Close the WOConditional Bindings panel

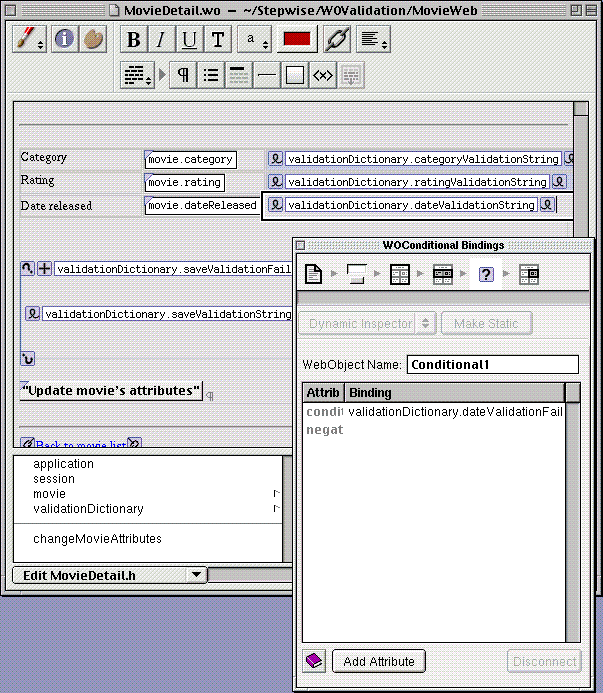coord(300,245)
